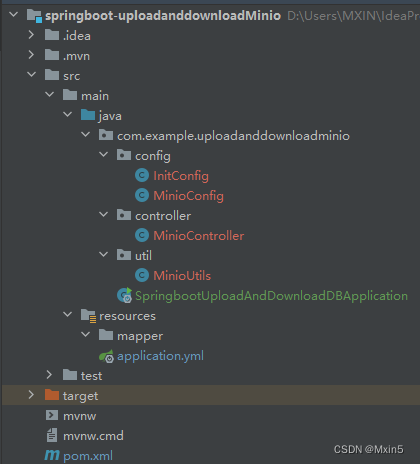The width and height of the screenshot is (420, 464).
Task: Select the SpringbootUploadAndDownloadDBApplication class
Action: pyautogui.click(x=271, y=296)
